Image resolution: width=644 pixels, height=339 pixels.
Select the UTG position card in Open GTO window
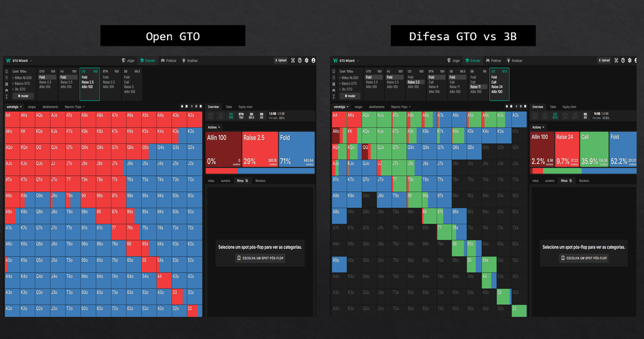[x=47, y=84]
